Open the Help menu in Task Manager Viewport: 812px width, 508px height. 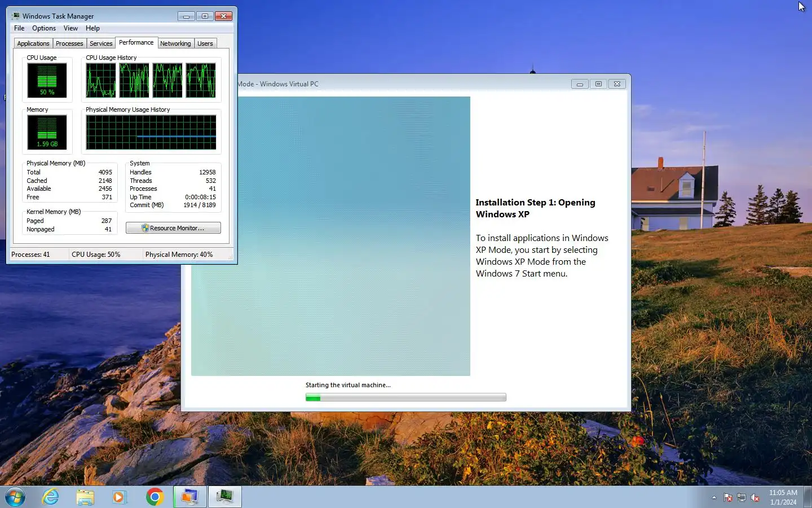pyautogui.click(x=92, y=28)
